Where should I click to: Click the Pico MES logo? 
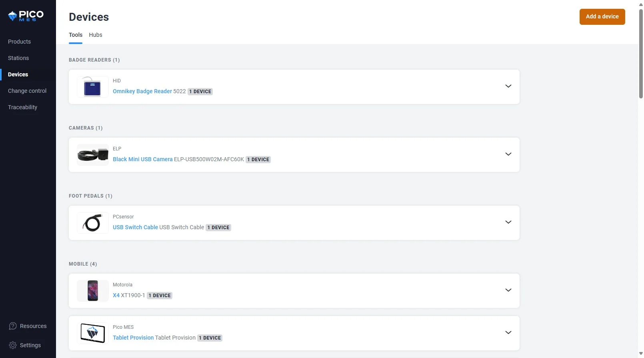pos(26,16)
